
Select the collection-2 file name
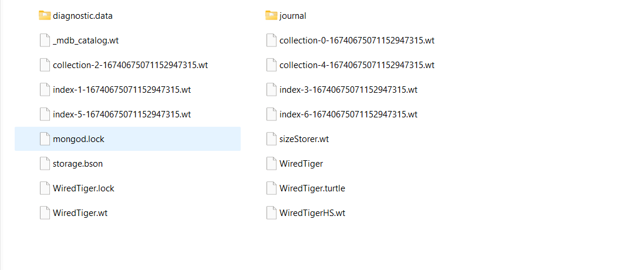tap(130, 65)
